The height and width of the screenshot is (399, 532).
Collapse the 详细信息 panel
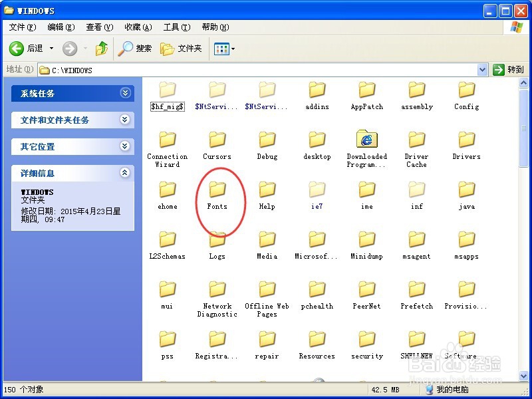click(x=124, y=173)
